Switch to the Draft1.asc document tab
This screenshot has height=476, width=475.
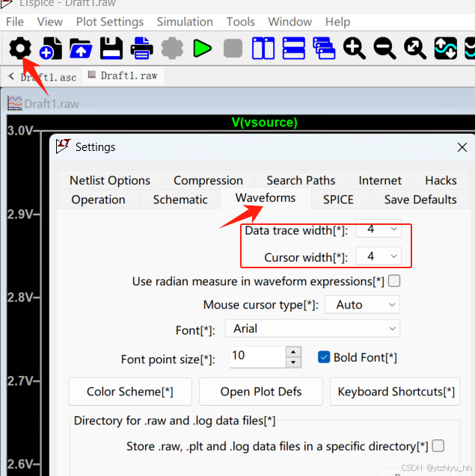[x=43, y=77]
